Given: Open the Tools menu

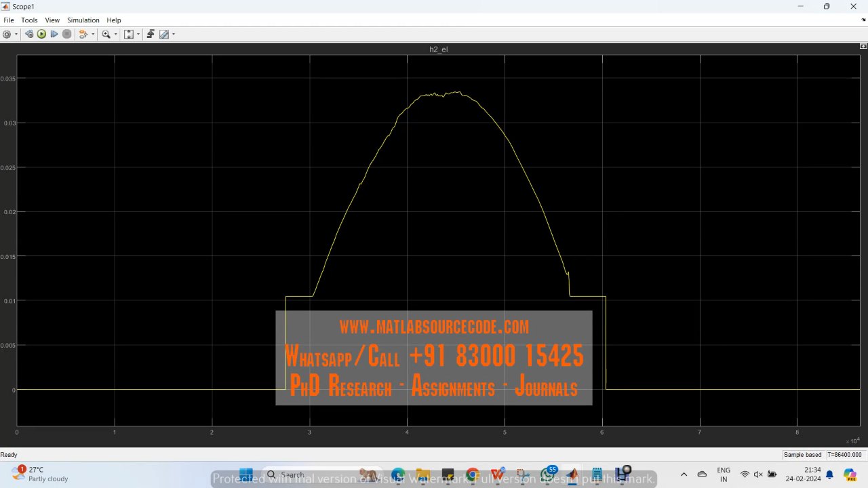Looking at the screenshot, I should coord(29,20).
